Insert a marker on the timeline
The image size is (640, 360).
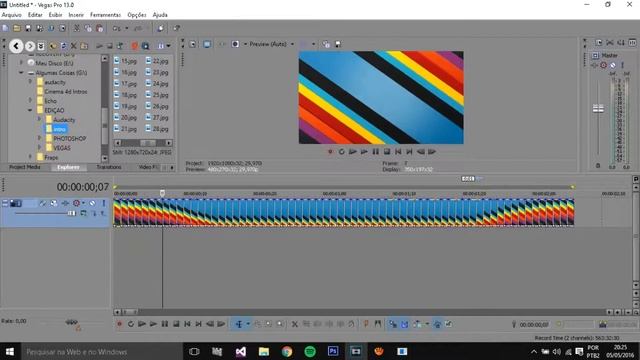[366, 324]
